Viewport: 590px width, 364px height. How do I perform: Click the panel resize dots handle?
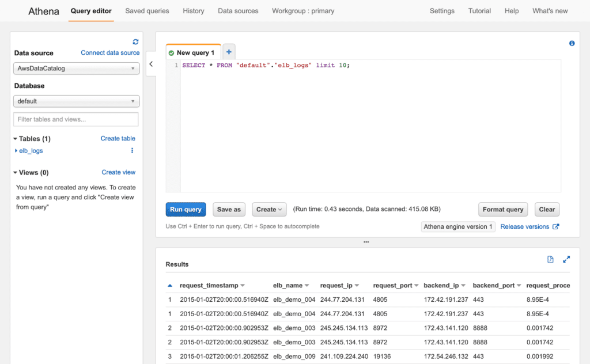pyautogui.click(x=366, y=242)
